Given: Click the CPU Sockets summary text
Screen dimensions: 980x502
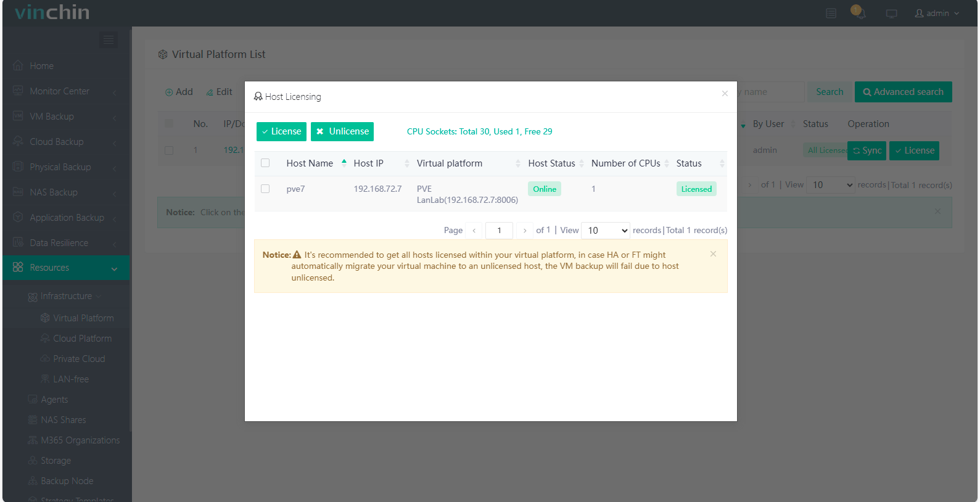Looking at the screenshot, I should 479,131.
